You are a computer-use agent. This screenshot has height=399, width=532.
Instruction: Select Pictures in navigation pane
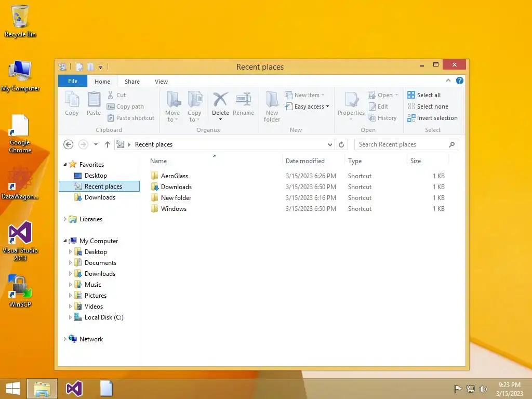pyautogui.click(x=96, y=296)
